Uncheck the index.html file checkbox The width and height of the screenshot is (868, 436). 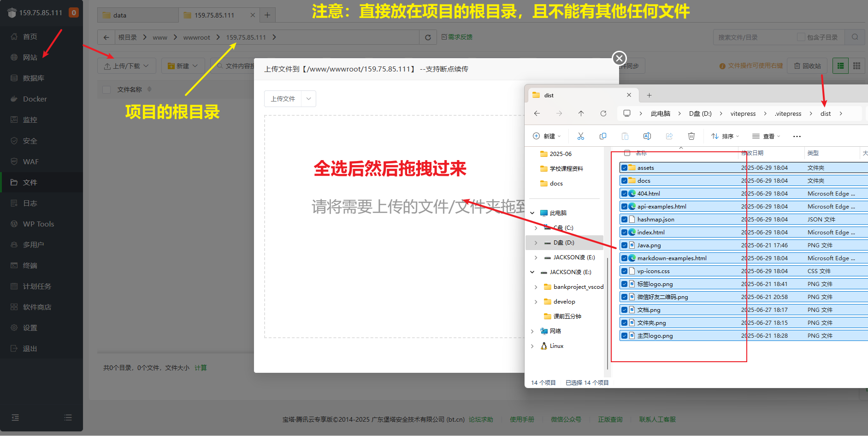coord(624,233)
